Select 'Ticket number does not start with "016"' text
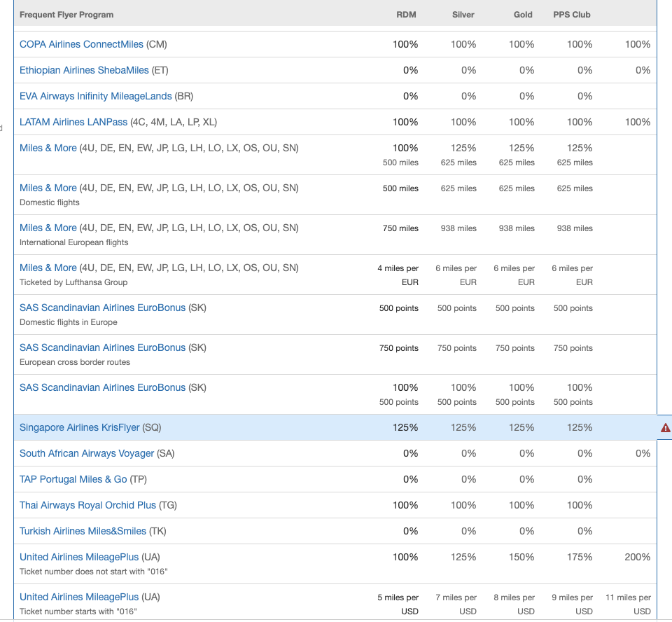This screenshot has width=672, height=622. [x=93, y=572]
